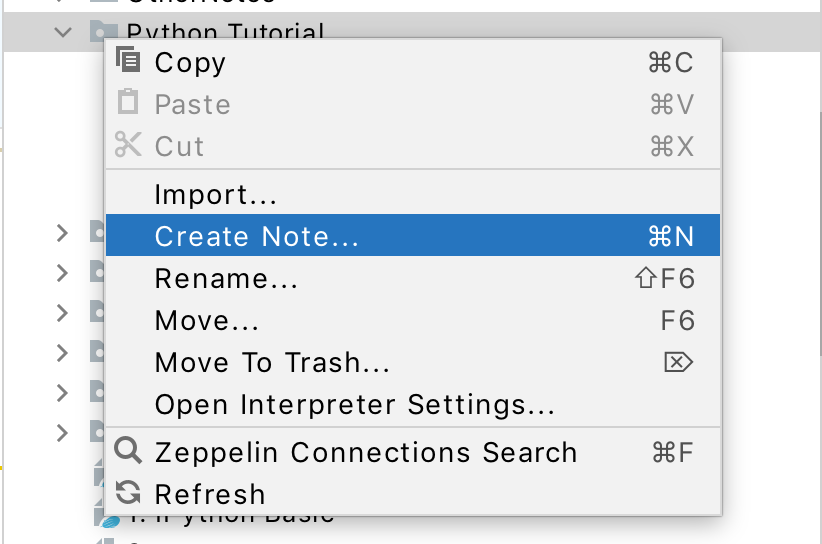Click the delete key symbol beside Move To Trash

(x=678, y=362)
